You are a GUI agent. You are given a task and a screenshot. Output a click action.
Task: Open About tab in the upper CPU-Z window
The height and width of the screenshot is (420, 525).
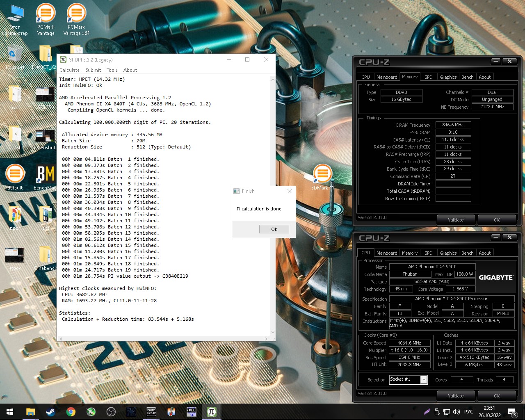click(484, 77)
